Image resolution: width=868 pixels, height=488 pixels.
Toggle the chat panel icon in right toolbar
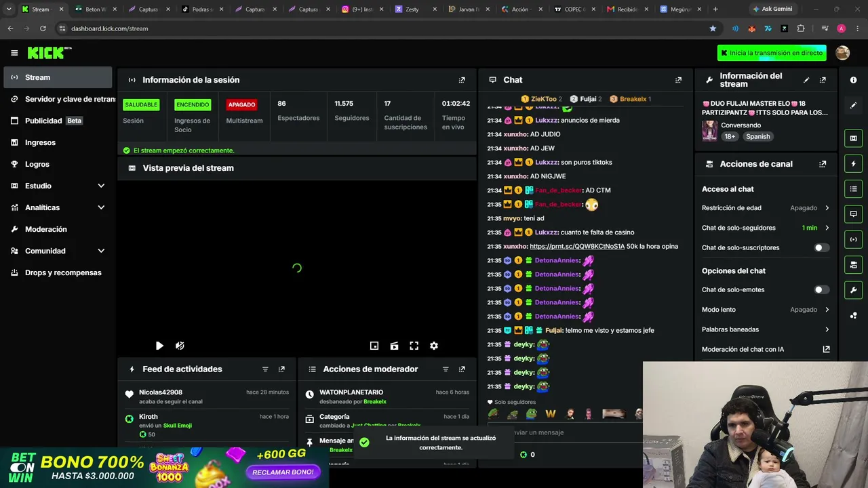click(x=853, y=214)
